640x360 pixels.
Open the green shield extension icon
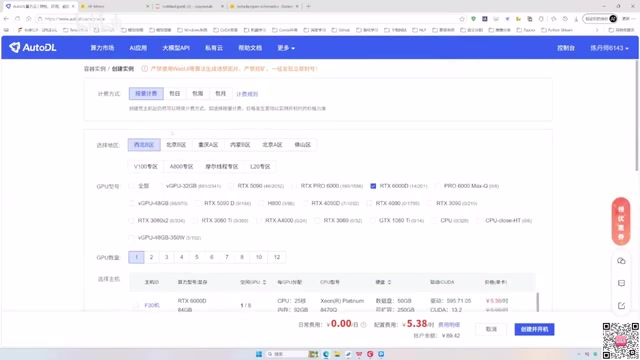coord(473,19)
